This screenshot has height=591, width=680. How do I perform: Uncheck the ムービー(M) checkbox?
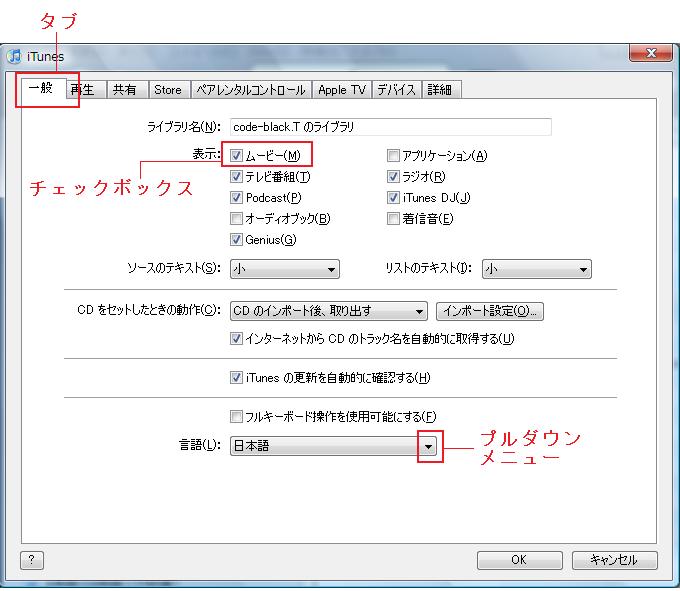click(x=236, y=155)
